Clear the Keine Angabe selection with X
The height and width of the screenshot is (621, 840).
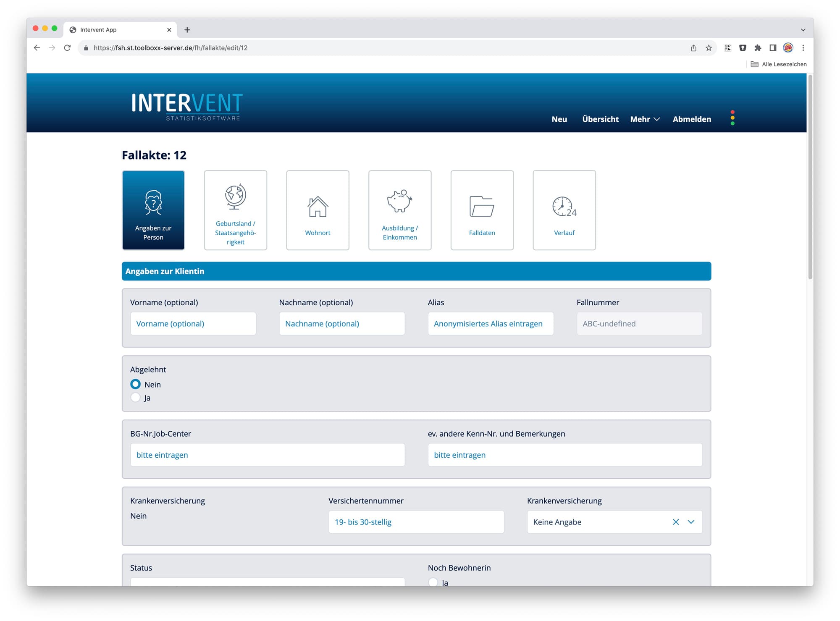pyautogui.click(x=676, y=522)
